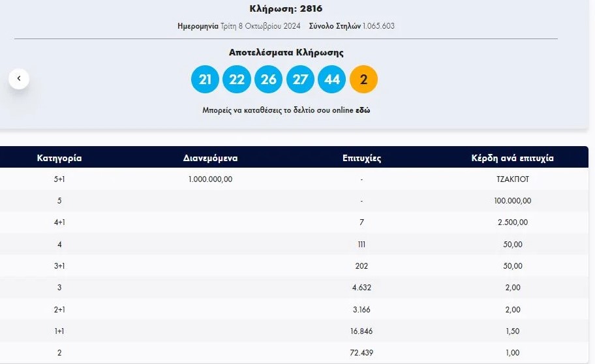Click the 'Διανεμόμενα' column header
The height and width of the screenshot is (364, 595).
tap(210, 158)
